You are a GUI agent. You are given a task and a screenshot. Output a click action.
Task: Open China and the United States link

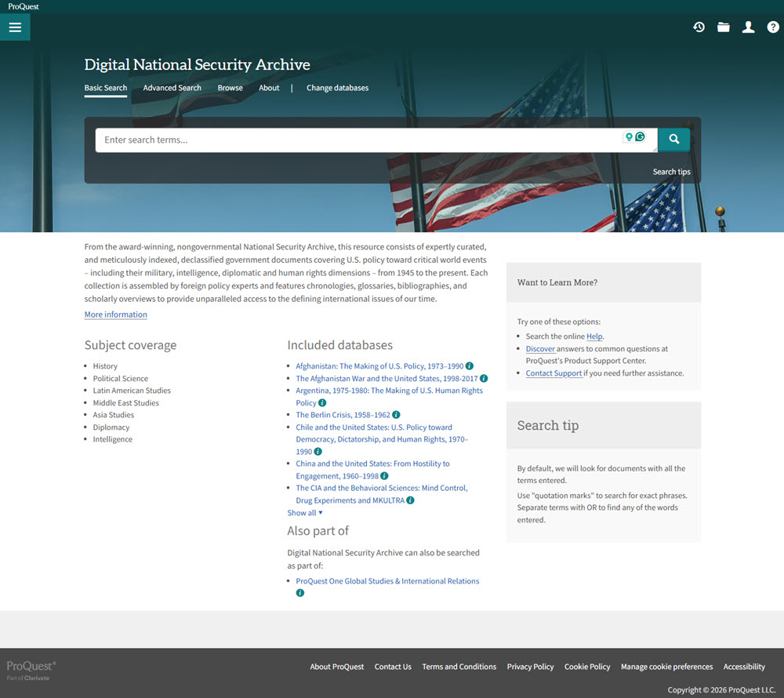coord(372,470)
